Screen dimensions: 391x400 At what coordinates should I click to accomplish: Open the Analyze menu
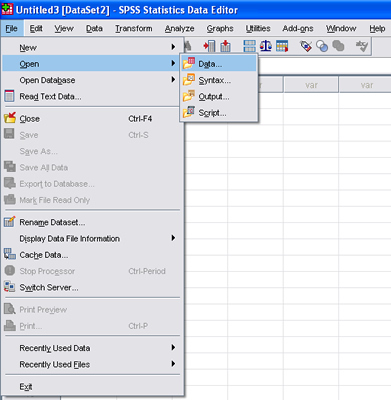(x=179, y=29)
